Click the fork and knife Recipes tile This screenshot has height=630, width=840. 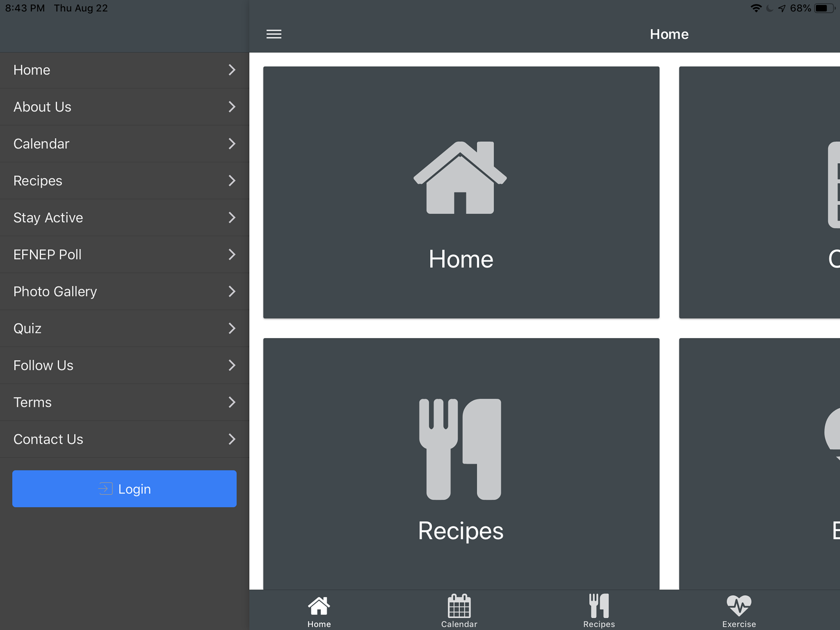(x=461, y=464)
